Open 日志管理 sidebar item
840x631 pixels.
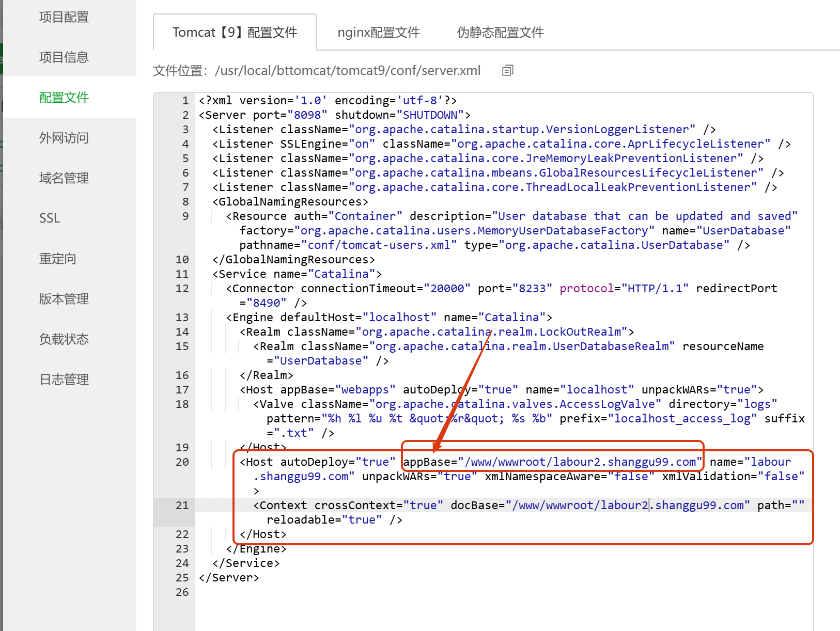64,379
